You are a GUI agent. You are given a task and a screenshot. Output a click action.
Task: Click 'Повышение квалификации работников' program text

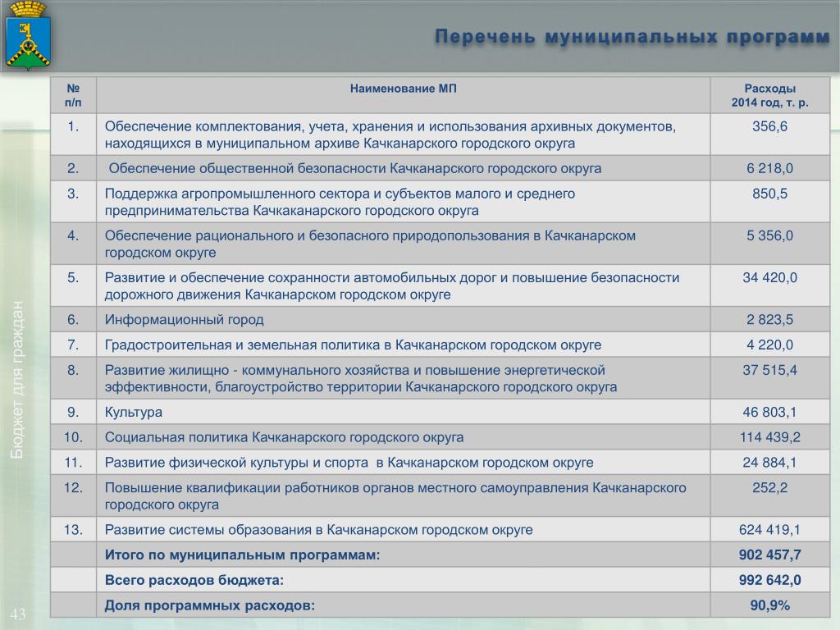pyautogui.click(x=395, y=496)
